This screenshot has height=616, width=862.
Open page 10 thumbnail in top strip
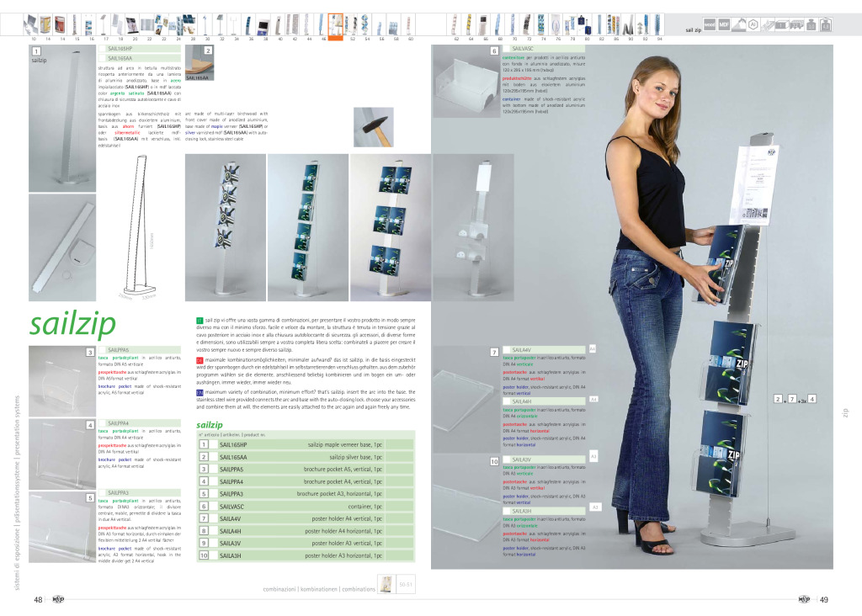coord(30,24)
